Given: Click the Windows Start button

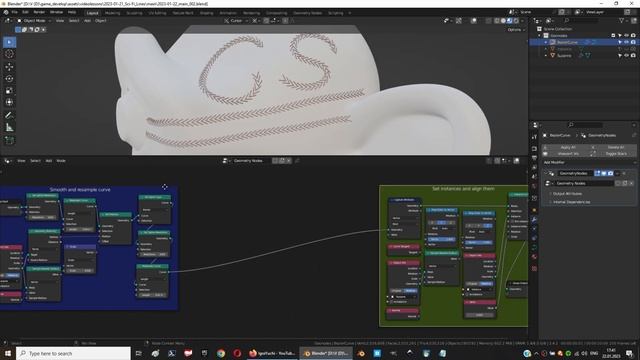Looking at the screenshot, I should coord(7,353).
